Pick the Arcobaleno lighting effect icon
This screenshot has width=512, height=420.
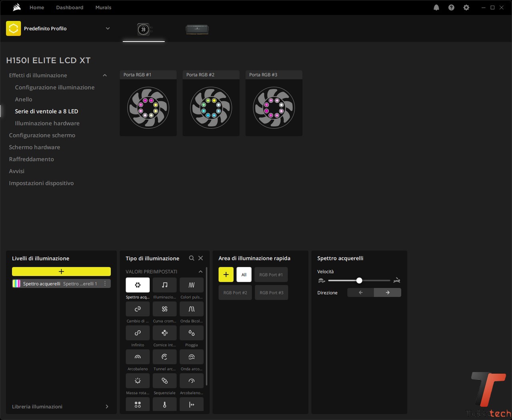(x=138, y=357)
